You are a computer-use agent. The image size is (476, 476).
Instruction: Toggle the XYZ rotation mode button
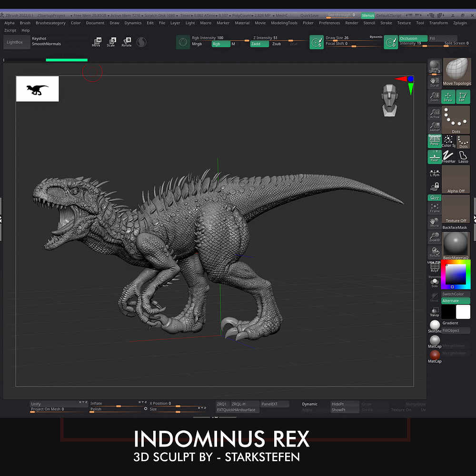[x=435, y=198]
